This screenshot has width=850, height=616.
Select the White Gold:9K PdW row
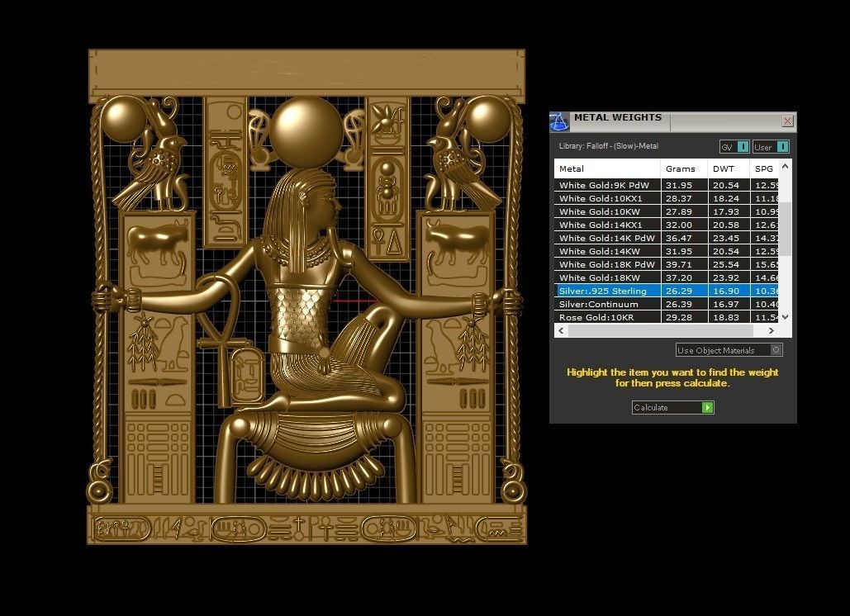pyautogui.click(x=667, y=185)
